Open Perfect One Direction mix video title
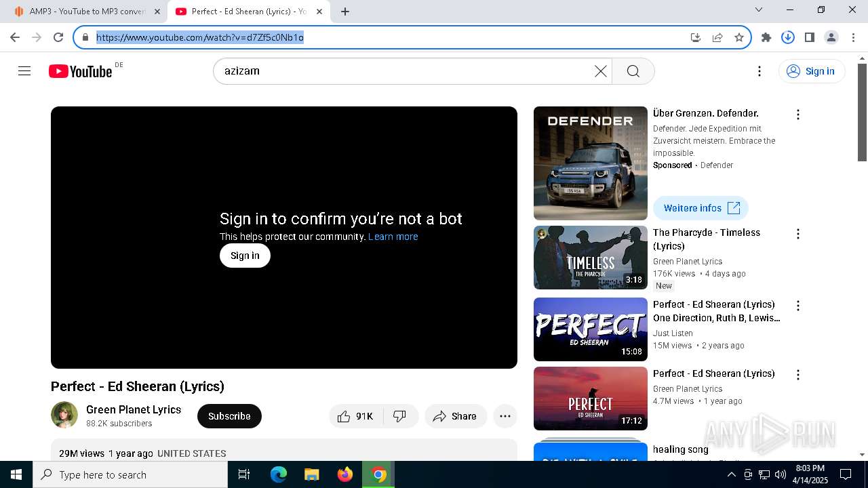868x488 pixels. point(717,311)
